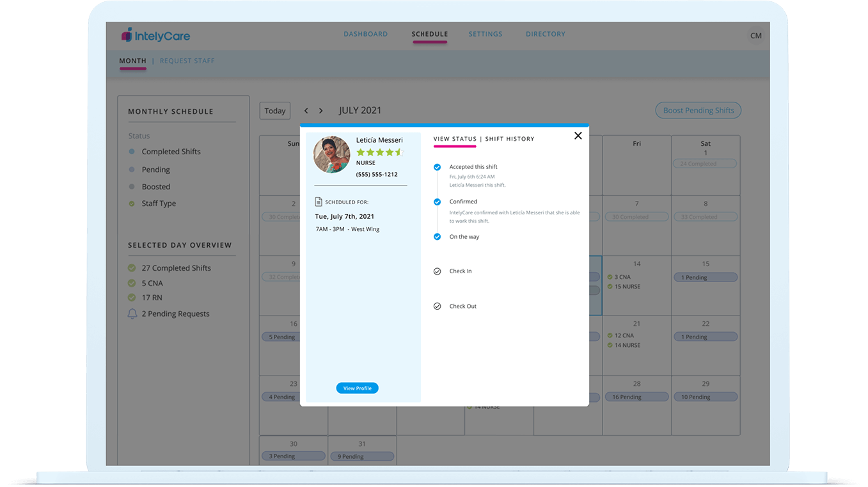The image size is (868, 487).
Task: Open the Dashboard menu item
Action: 365,34
